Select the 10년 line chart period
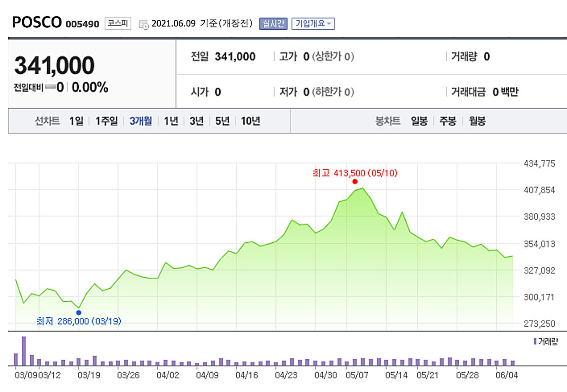Image resolution: width=567 pixels, height=392 pixels. point(250,121)
